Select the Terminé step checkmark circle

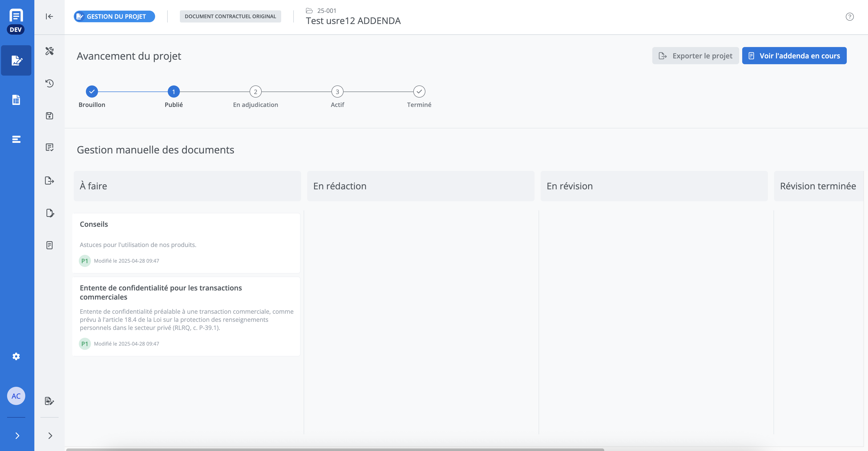coord(419,92)
